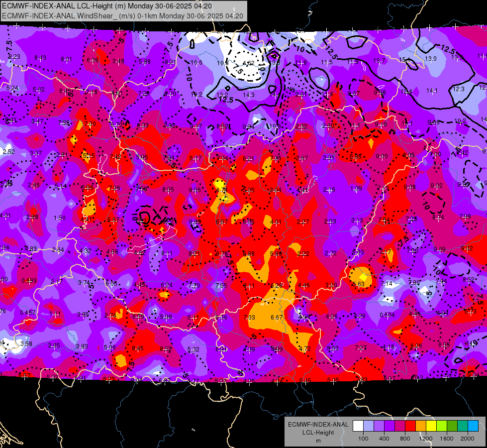Screen dimensions: 487x448
Task: Click the wind shear value 6.88
Action: pyautogui.click(x=249, y=254)
